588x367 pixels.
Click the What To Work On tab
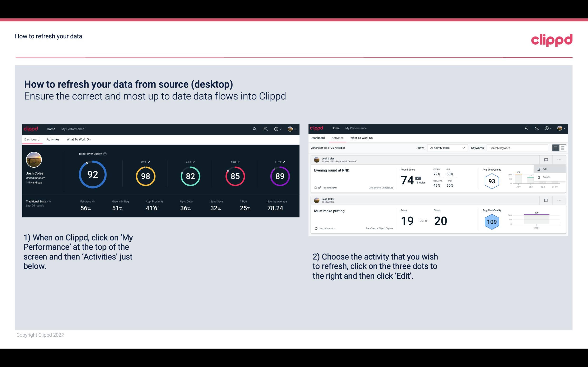[x=78, y=139]
